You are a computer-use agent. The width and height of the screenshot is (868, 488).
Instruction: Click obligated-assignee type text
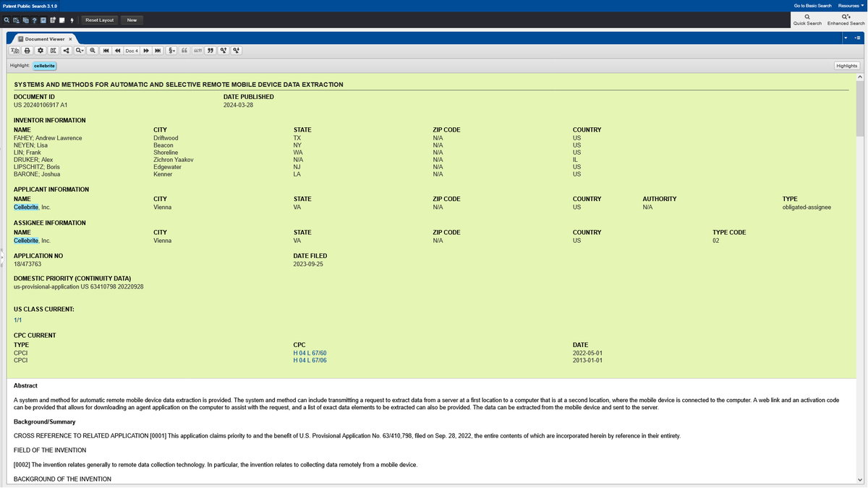point(807,207)
